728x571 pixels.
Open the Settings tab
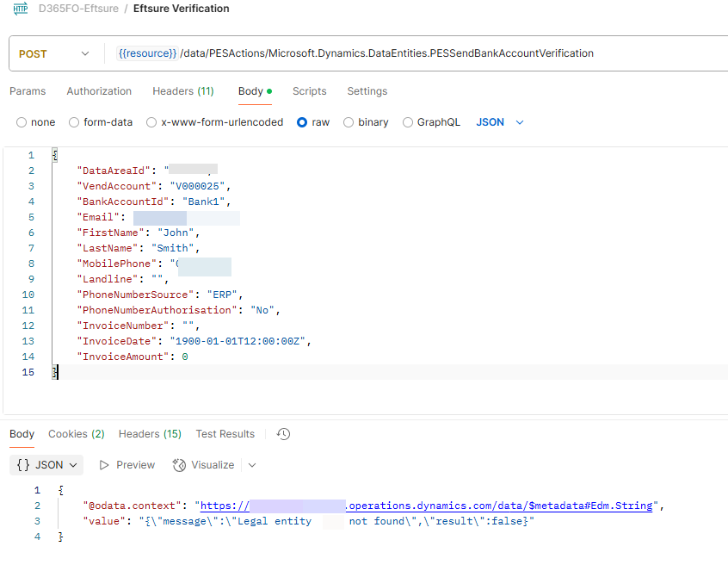[x=367, y=91]
